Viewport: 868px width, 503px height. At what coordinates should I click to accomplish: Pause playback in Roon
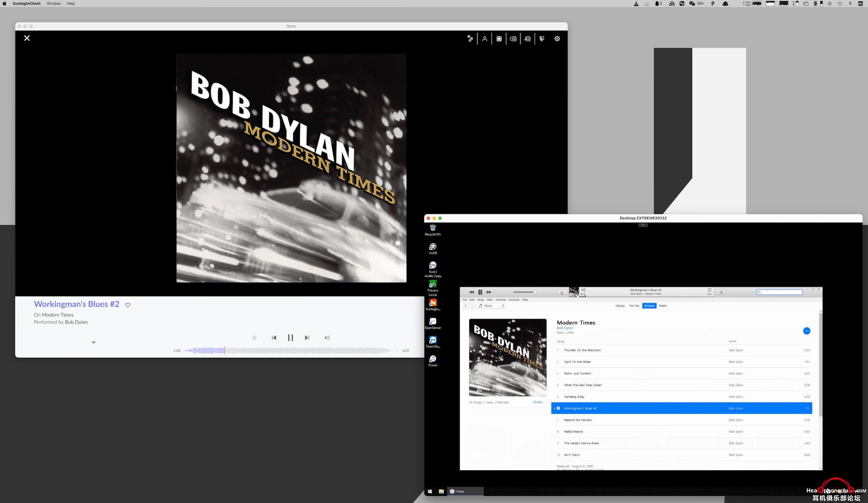click(290, 338)
